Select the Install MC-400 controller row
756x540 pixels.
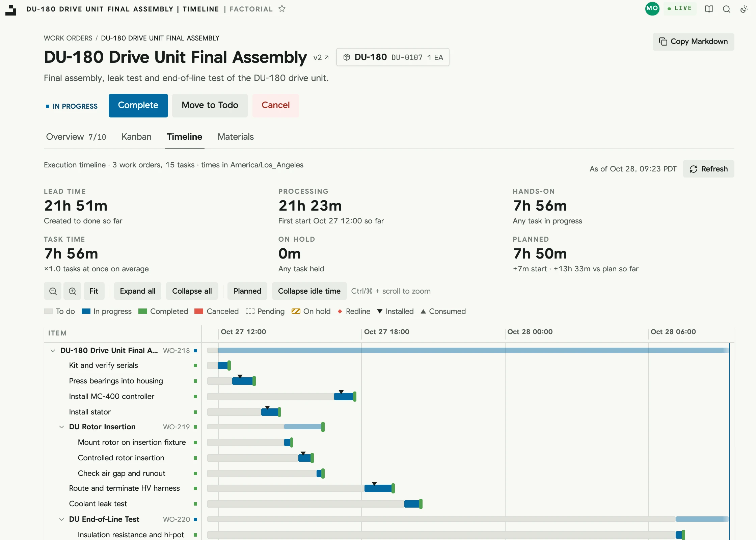[123, 397]
